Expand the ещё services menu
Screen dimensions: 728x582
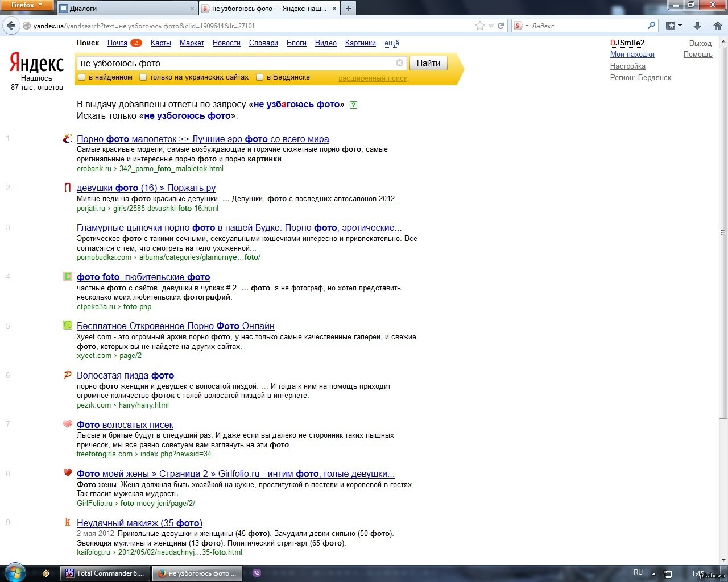point(392,43)
